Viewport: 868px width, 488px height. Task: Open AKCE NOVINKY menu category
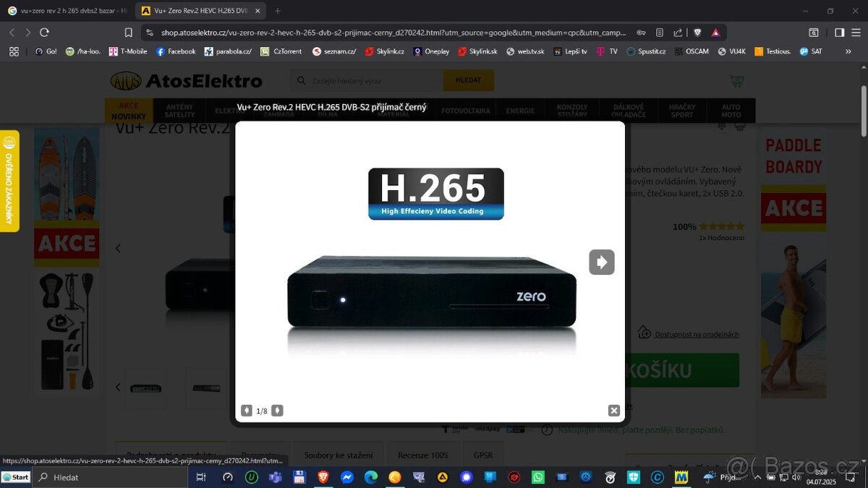coord(129,111)
